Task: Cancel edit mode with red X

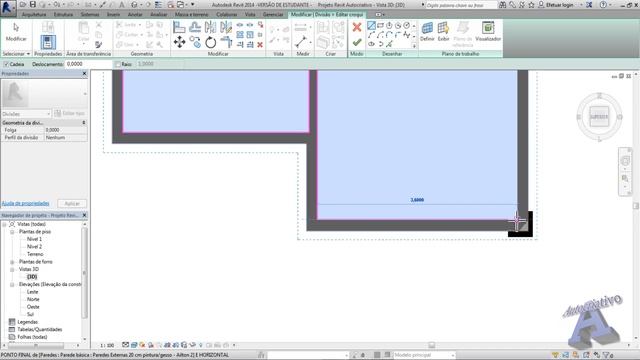Action: pos(357,27)
